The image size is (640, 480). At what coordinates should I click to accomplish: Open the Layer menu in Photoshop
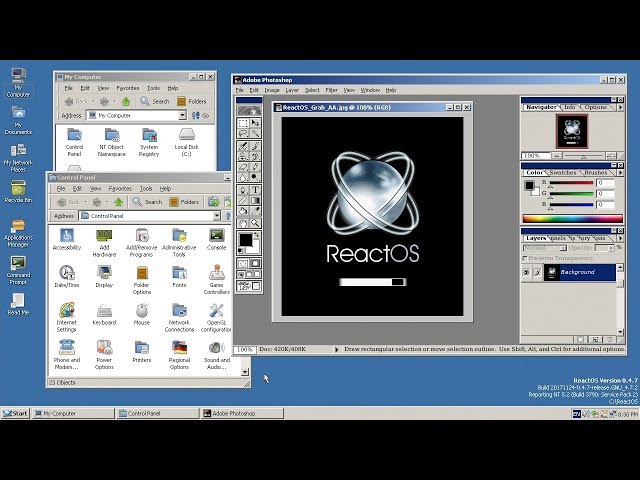point(291,90)
